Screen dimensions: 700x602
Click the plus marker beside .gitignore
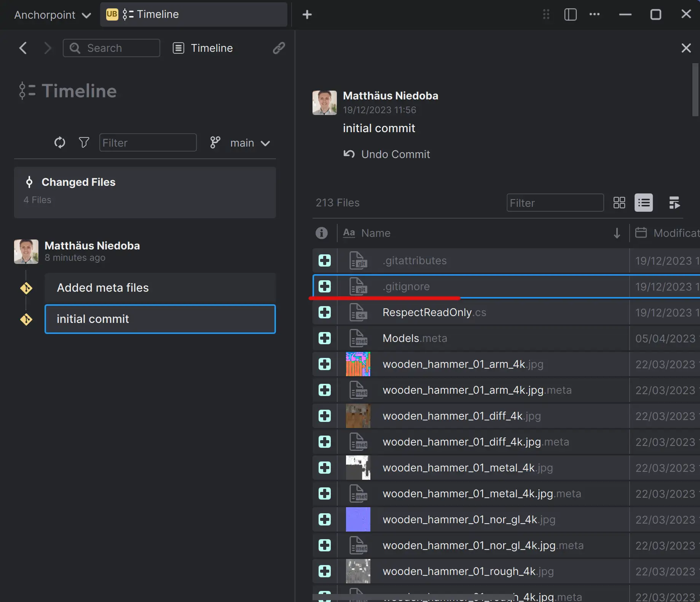(x=324, y=286)
